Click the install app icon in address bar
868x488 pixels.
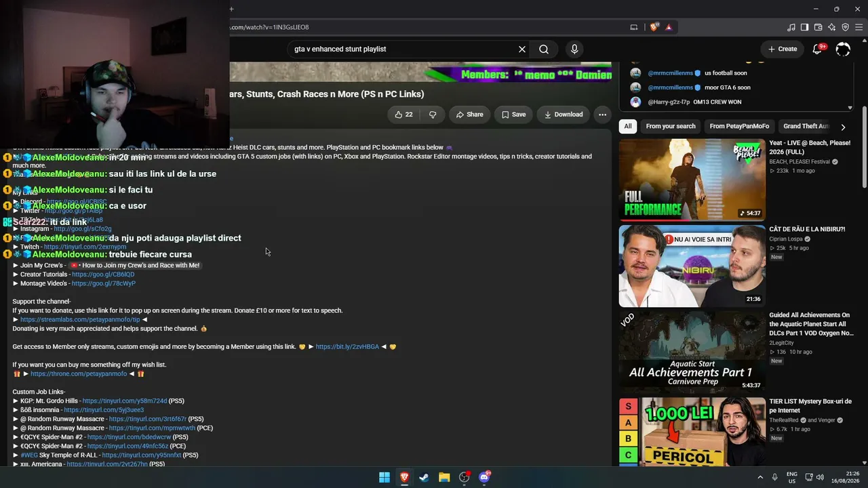(x=634, y=27)
